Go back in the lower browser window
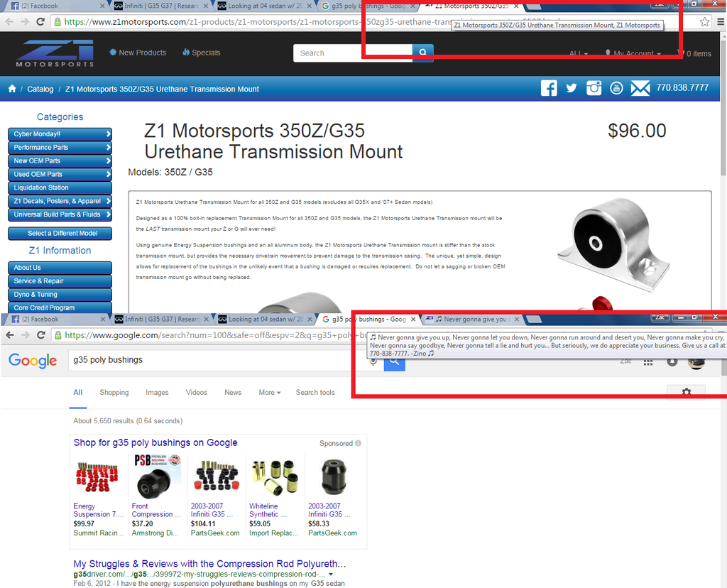This screenshot has height=588, width=727. [x=10, y=334]
